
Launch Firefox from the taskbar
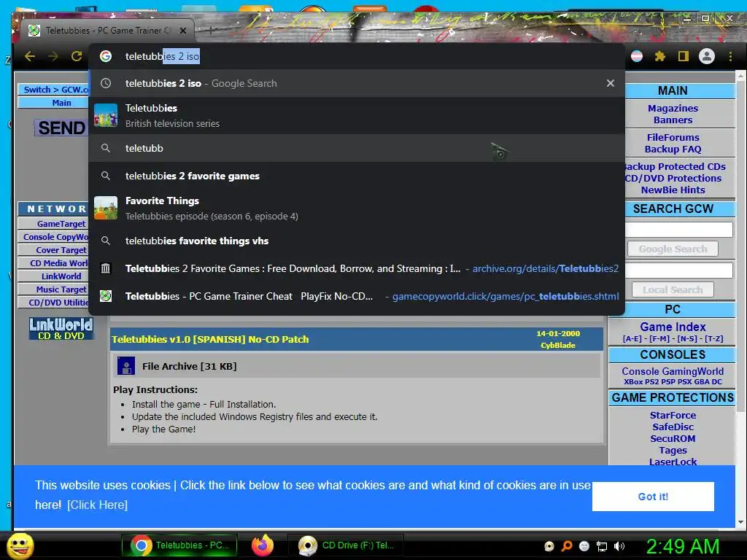coord(263,545)
